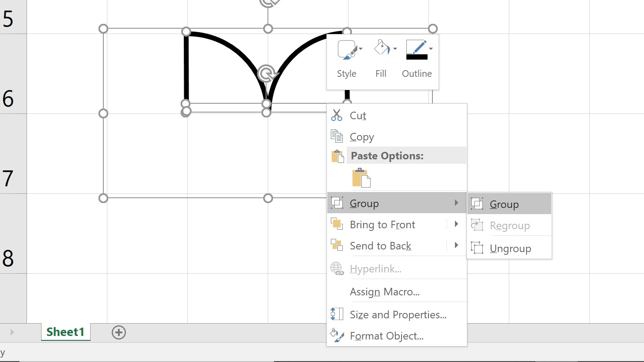Click the Size and Properties icon
This screenshot has height=362, width=644.
(337, 314)
